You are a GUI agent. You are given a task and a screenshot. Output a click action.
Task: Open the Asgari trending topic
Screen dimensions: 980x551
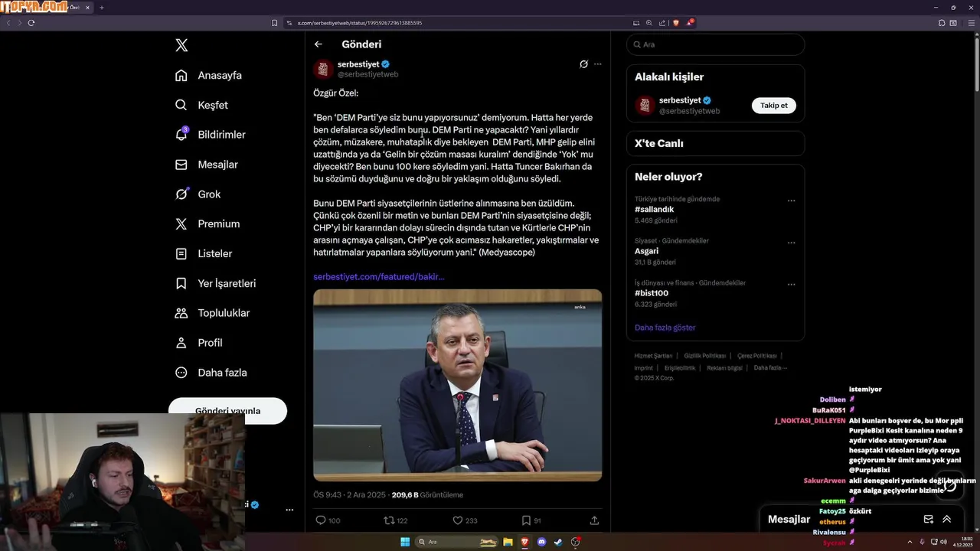coord(647,250)
